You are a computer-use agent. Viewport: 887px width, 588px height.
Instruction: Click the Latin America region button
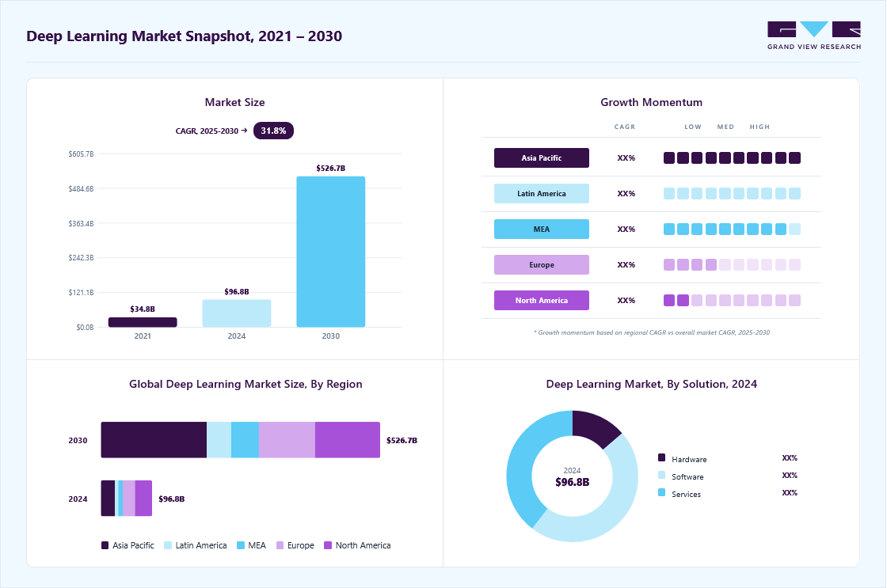[542, 193]
